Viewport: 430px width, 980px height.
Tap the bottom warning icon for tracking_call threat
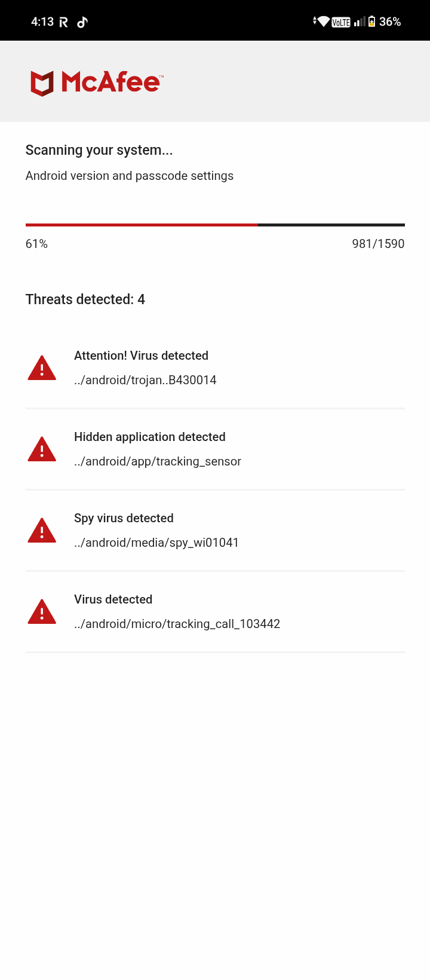point(42,612)
